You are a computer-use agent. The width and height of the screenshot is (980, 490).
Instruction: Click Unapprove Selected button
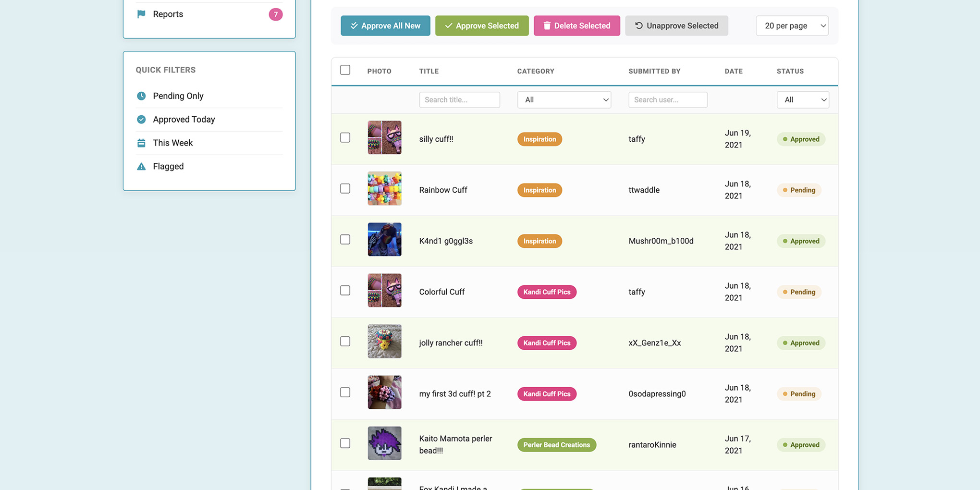[x=676, y=25]
